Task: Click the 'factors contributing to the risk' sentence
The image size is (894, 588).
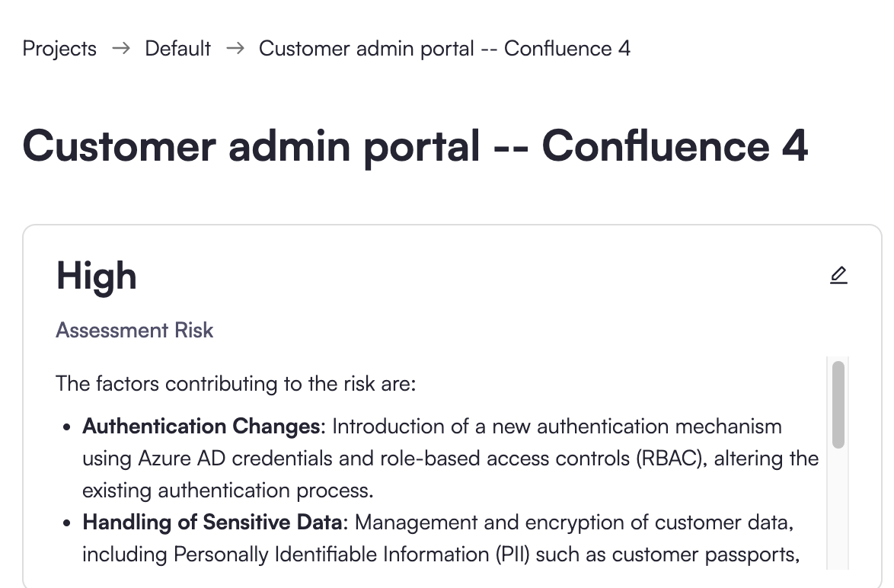Action: 236,382
